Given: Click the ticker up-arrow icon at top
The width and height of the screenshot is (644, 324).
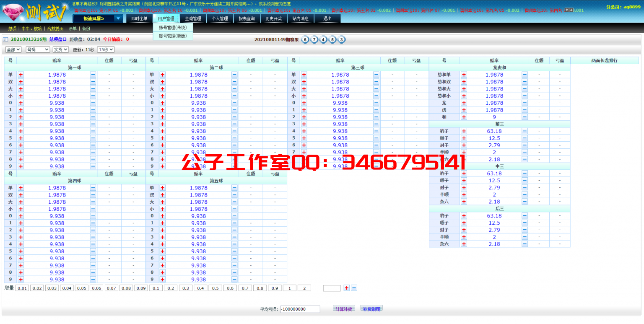Looking at the screenshot, I should coord(566,10).
